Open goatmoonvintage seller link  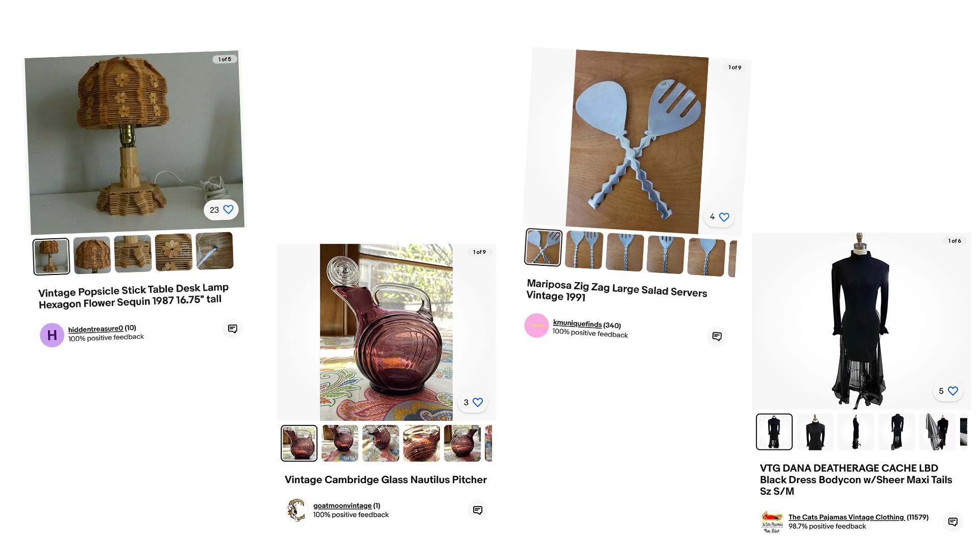(x=342, y=506)
